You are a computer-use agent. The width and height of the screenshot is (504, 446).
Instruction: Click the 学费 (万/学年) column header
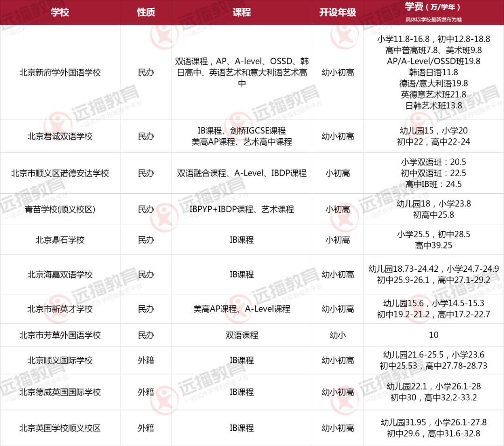433,8
